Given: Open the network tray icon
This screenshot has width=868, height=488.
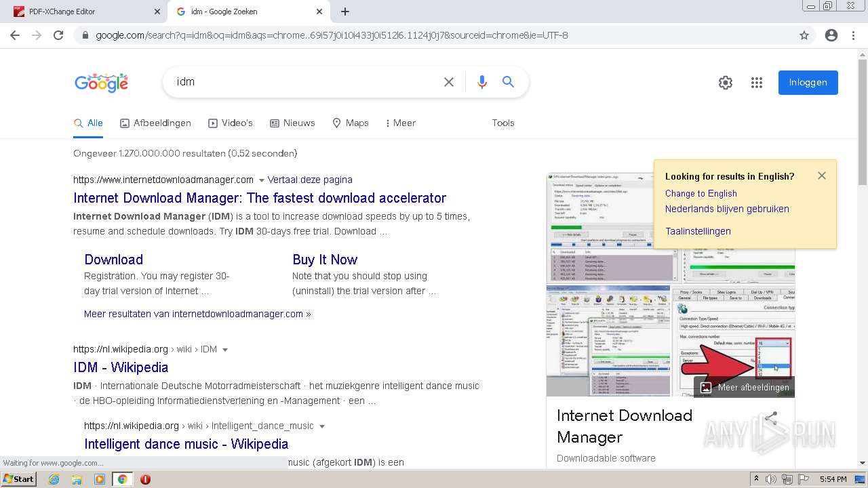Looking at the screenshot, I should pos(787,479).
